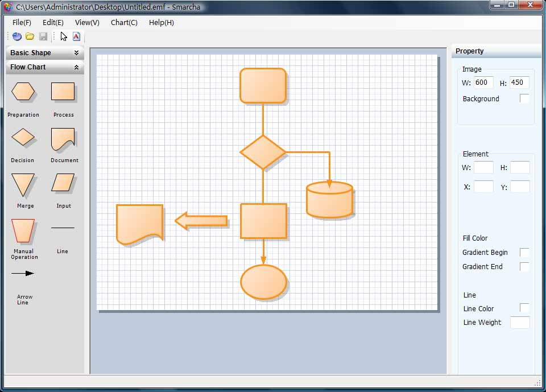Click the New chart toolbar icon
Screen dimensions: 546x392
click(16, 36)
